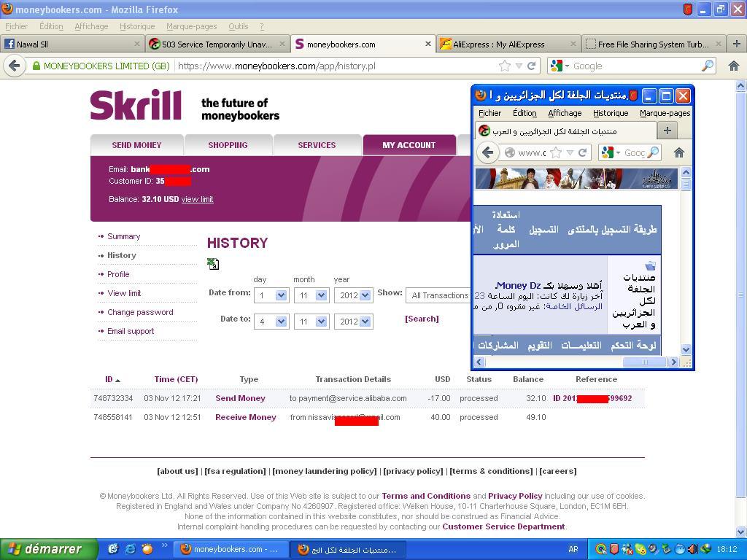Image resolution: width=747 pixels, height=560 pixels.
Task: Click the AR language indicator in taskbar
Action: [573, 549]
